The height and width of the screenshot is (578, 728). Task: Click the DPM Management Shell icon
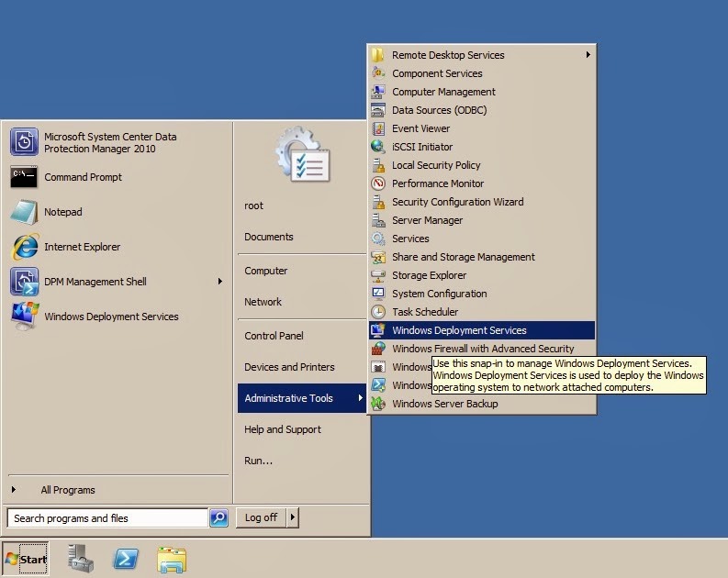pyautogui.click(x=24, y=282)
